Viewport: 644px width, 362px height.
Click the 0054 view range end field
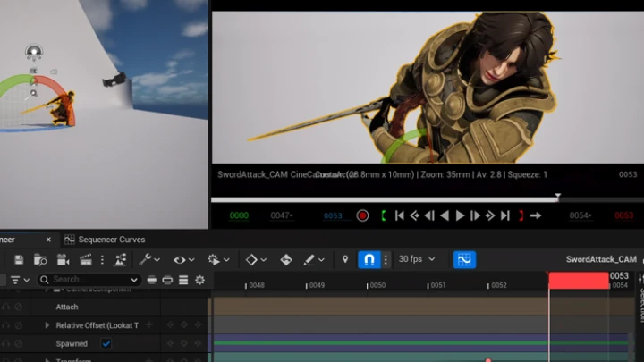pos(580,215)
